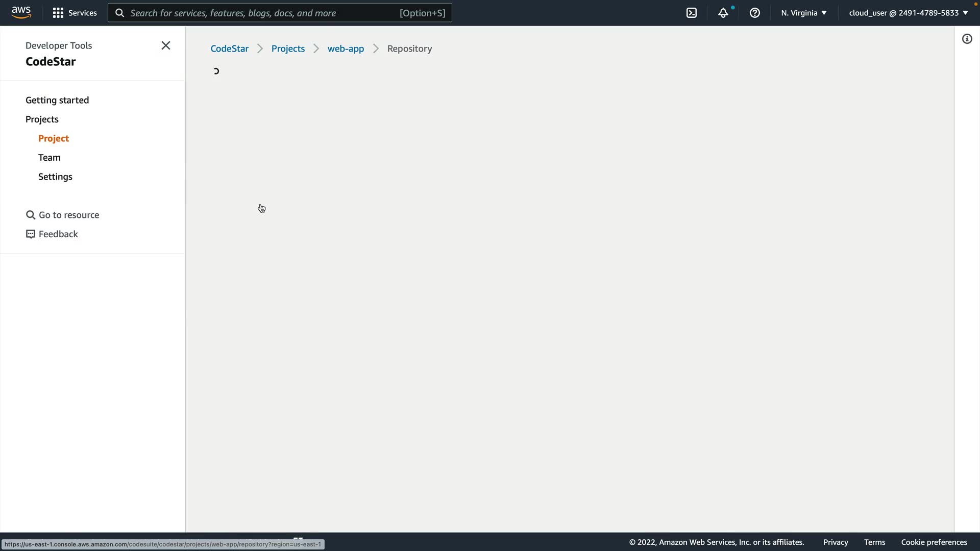Screen dimensions: 980x551
Task: Launch CloudShell terminal icon
Action: (691, 13)
